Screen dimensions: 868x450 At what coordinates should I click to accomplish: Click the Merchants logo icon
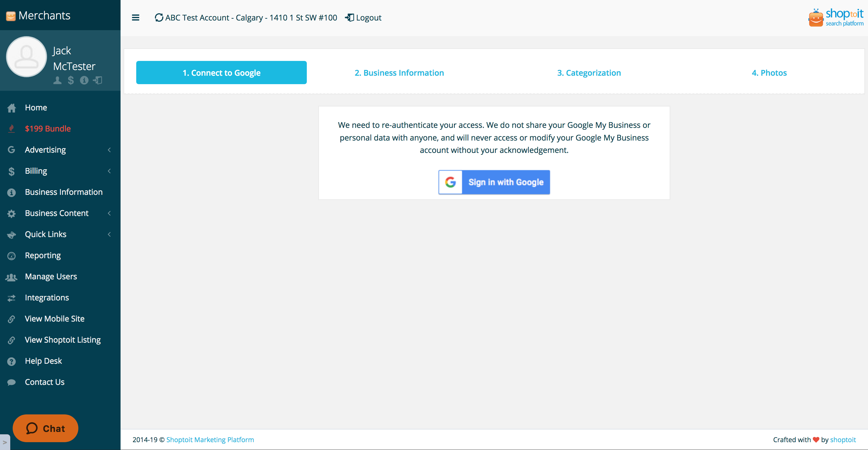coord(11,16)
